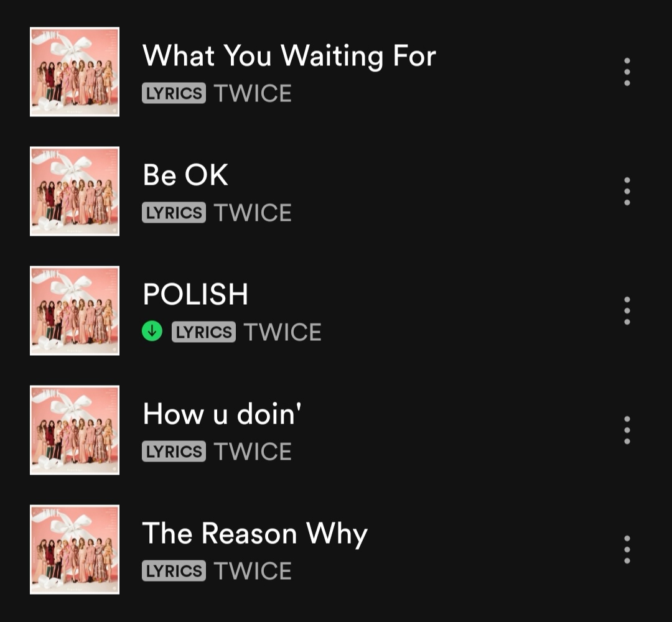Open more options for Be OK
The height and width of the screenshot is (622, 672).
point(627,191)
